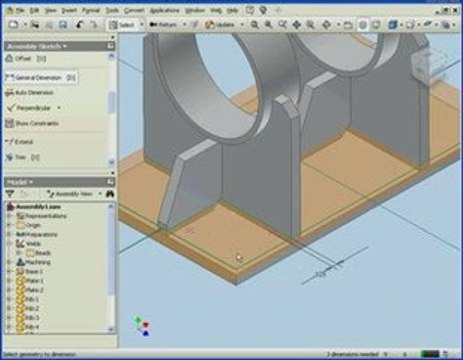Select the Beads folder under Welds
463x360 pixels.
pyautogui.click(x=38, y=253)
